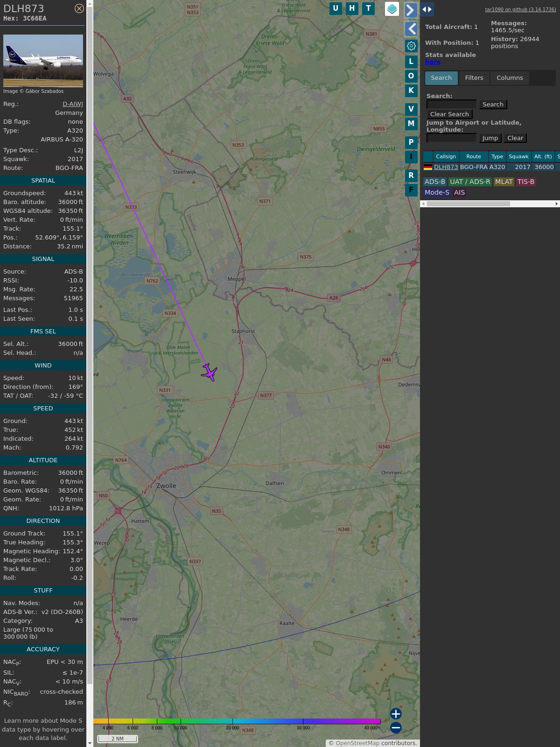This screenshot has height=747, width=560.
Task: Toggle the M map option button
Action: coord(411,124)
